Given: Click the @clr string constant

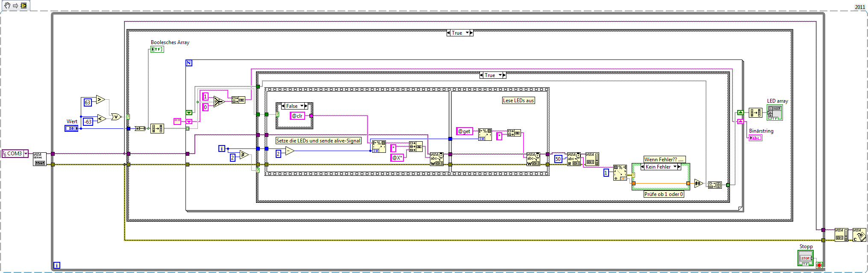Looking at the screenshot, I should click(x=297, y=116).
